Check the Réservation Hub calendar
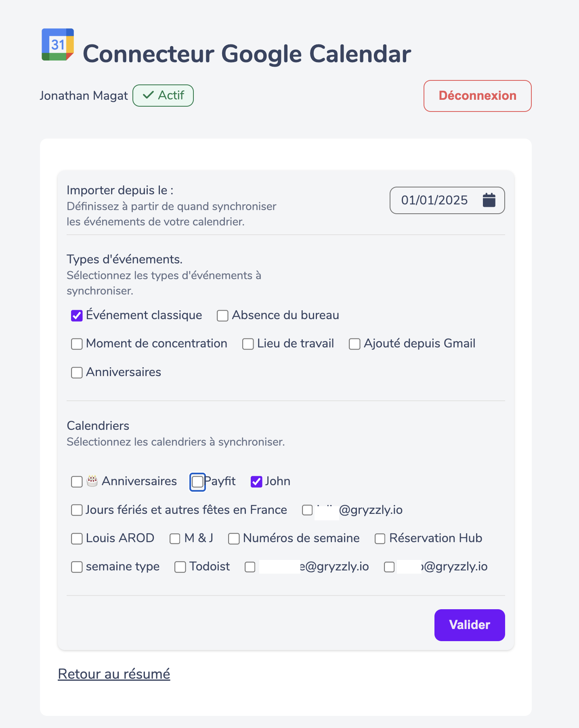The height and width of the screenshot is (728, 579). pyautogui.click(x=380, y=539)
